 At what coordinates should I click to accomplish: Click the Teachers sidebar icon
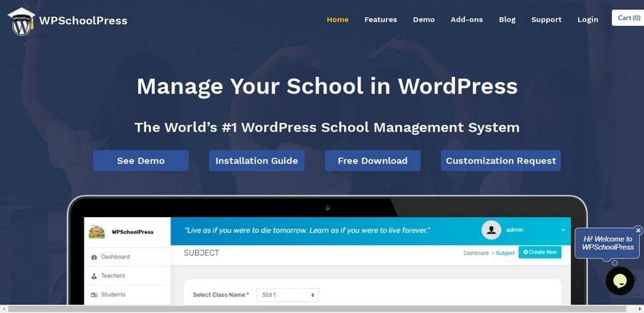click(x=94, y=276)
